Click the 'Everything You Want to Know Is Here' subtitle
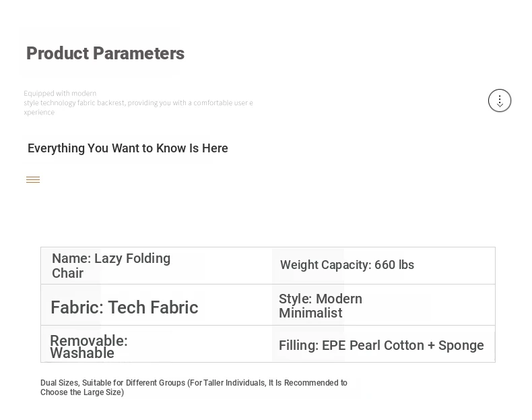 point(127,148)
